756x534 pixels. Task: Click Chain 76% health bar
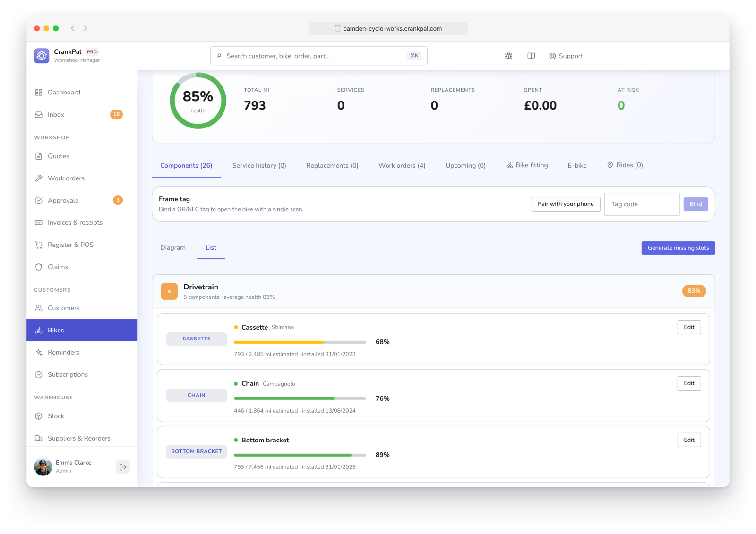click(300, 398)
